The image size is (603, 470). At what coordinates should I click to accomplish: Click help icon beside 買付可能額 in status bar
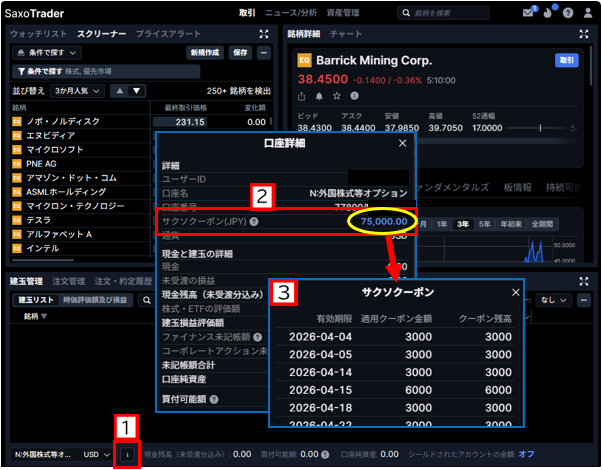[x=325, y=455]
